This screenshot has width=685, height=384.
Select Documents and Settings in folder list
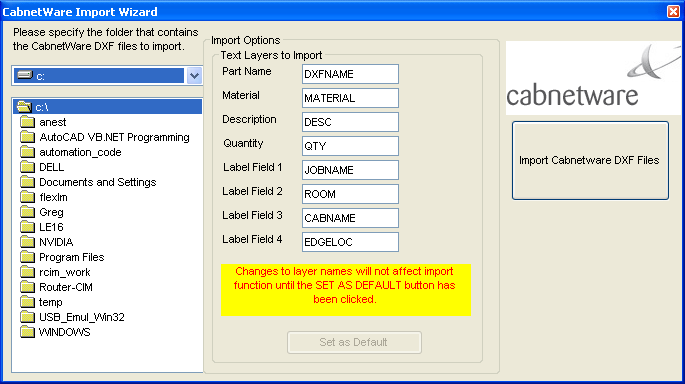click(97, 182)
